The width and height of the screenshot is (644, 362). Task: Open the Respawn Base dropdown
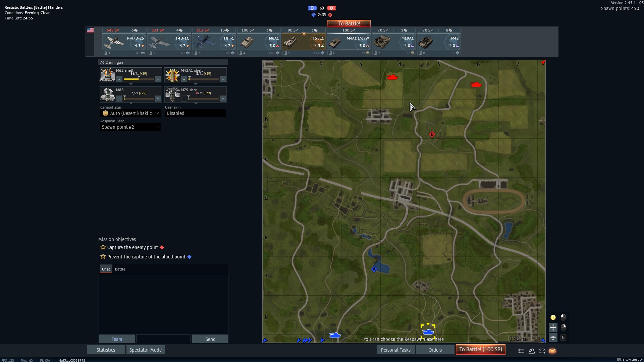[x=130, y=127]
